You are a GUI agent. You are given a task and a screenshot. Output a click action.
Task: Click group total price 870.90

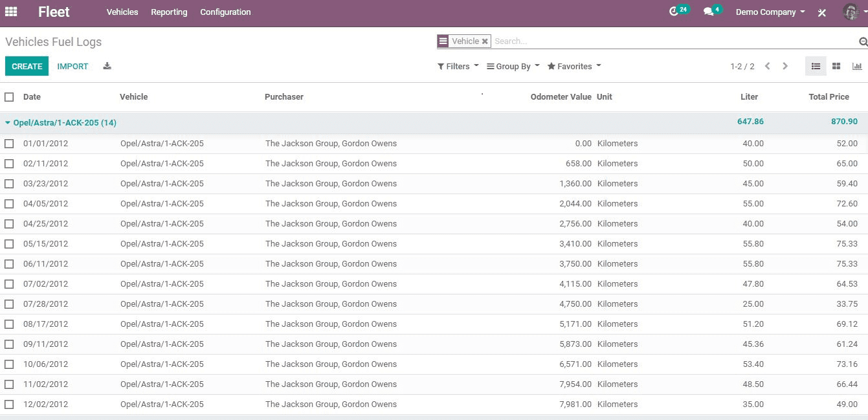[x=844, y=122]
